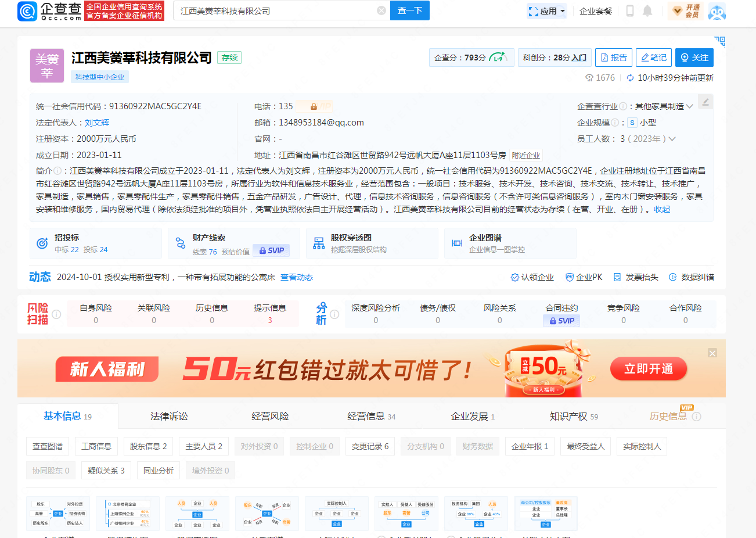Screen dimensions: 756x538
Task: Select the 实际控制人 sub-tab
Action: click(x=642, y=446)
